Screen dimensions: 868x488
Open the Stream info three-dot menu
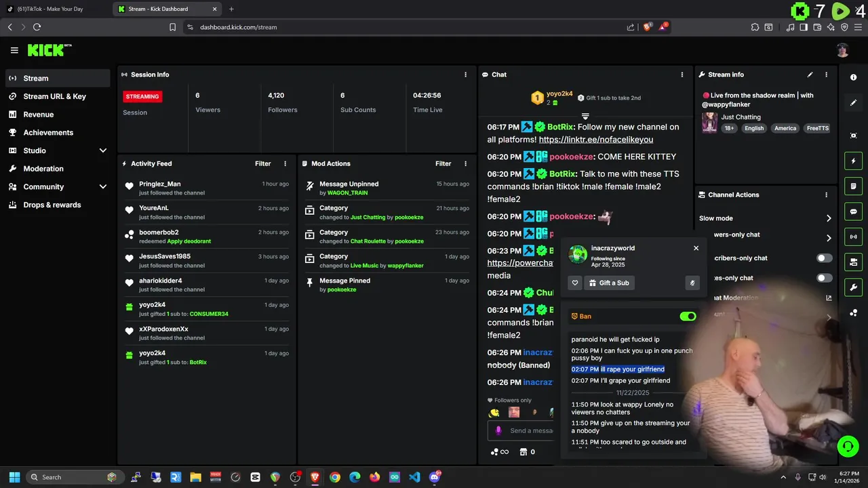[x=826, y=75]
